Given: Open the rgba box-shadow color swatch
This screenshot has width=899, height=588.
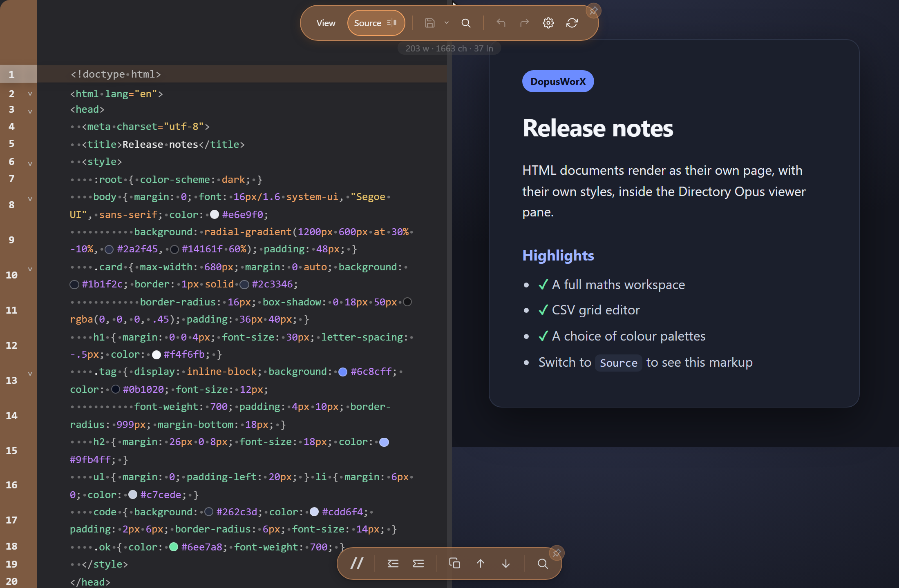Looking at the screenshot, I should [x=407, y=302].
